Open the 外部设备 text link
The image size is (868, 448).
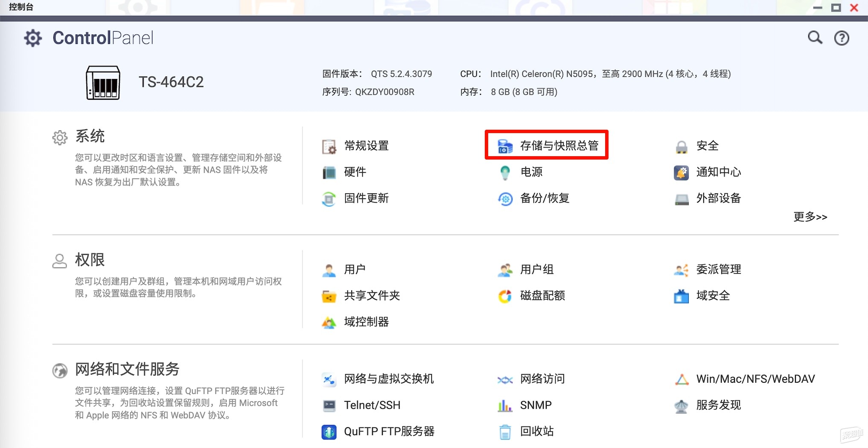[719, 198]
